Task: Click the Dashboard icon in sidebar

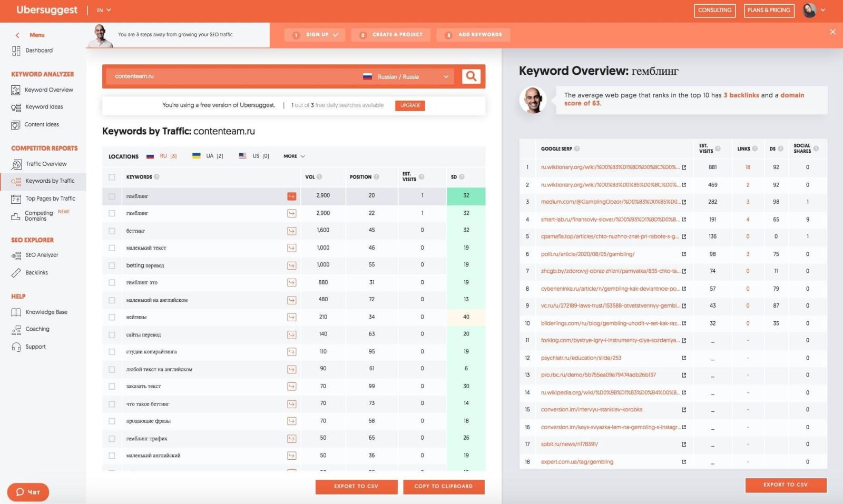Action: [16, 51]
